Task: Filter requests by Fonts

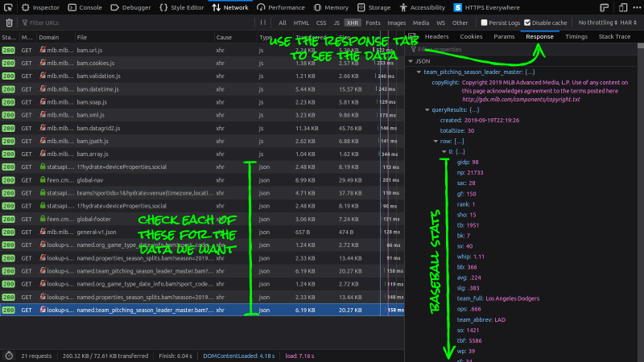Action: pyautogui.click(x=373, y=23)
